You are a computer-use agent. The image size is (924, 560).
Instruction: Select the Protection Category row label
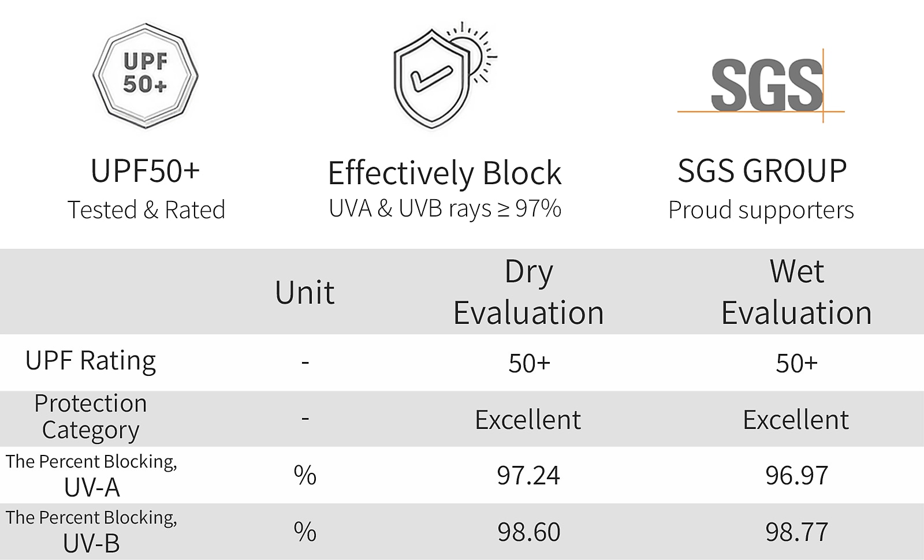[x=91, y=417]
